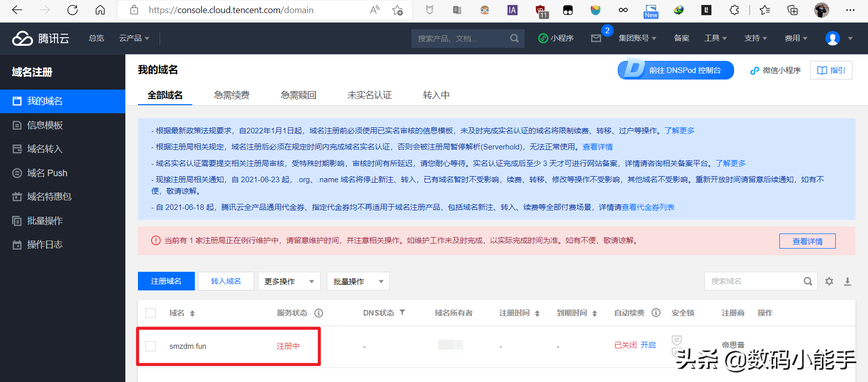Switch to the 转入中 tab
868x382 pixels.
[436, 95]
